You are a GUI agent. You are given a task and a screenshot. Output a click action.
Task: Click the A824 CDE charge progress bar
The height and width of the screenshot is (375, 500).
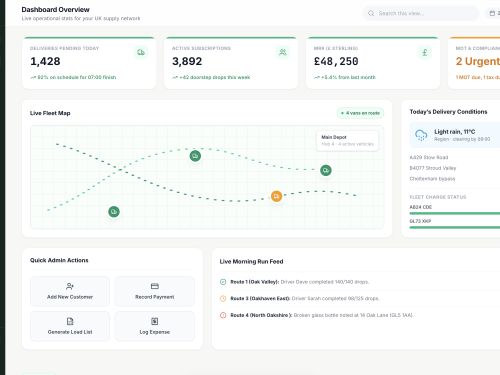click(x=455, y=213)
